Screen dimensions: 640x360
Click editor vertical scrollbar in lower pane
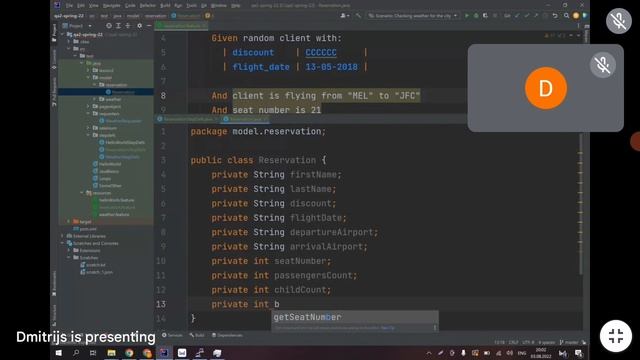(580, 204)
